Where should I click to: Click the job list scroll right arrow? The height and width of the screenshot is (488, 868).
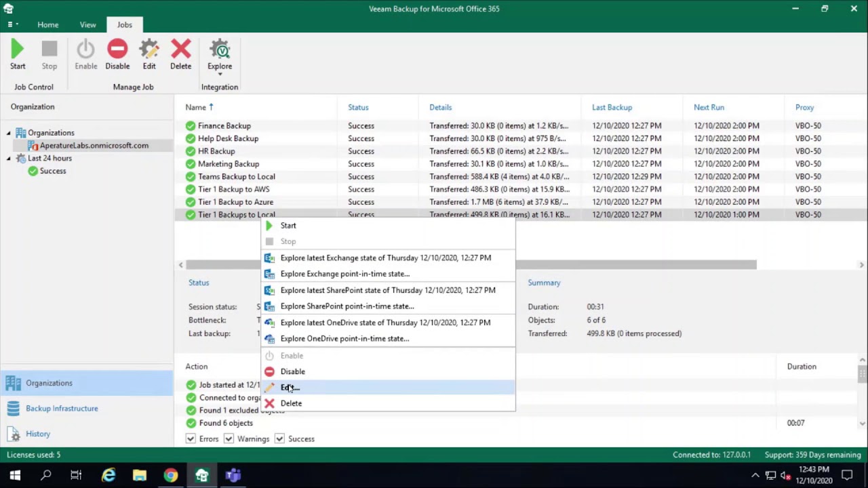(x=862, y=265)
